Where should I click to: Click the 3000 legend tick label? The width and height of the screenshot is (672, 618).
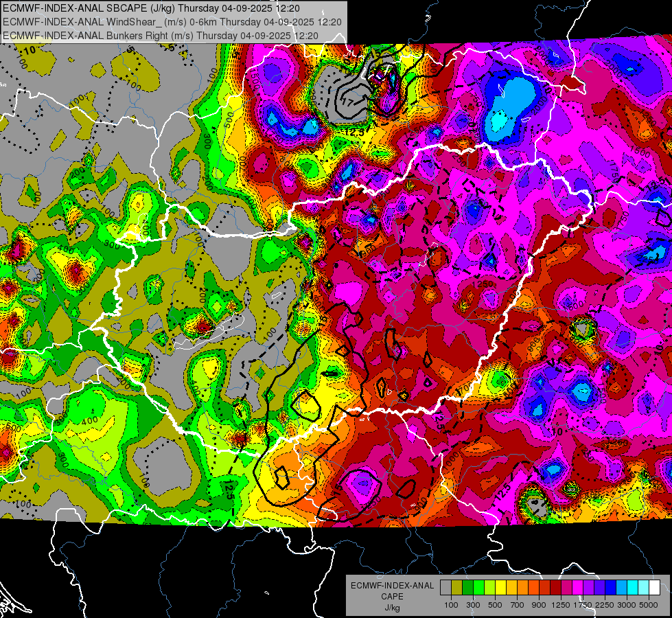pyautogui.click(x=627, y=605)
